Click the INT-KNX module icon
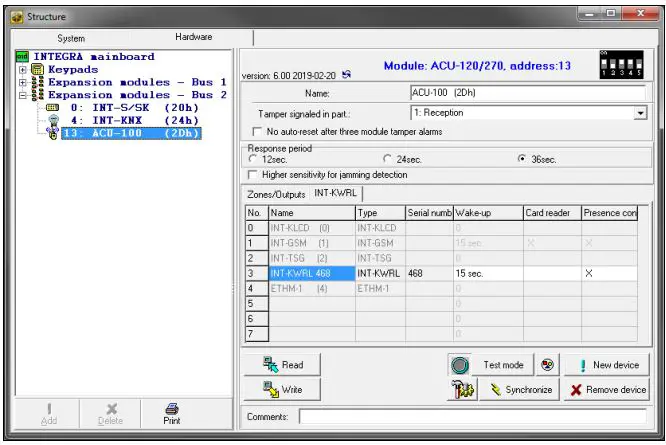The height and width of the screenshot is (445, 666). tap(53, 120)
